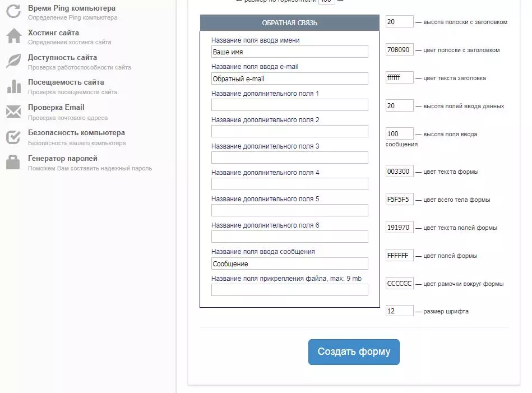The image size is (532, 393).
Task: Click the label цвет рамочки вокруг формы
Action: click(x=464, y=284)
